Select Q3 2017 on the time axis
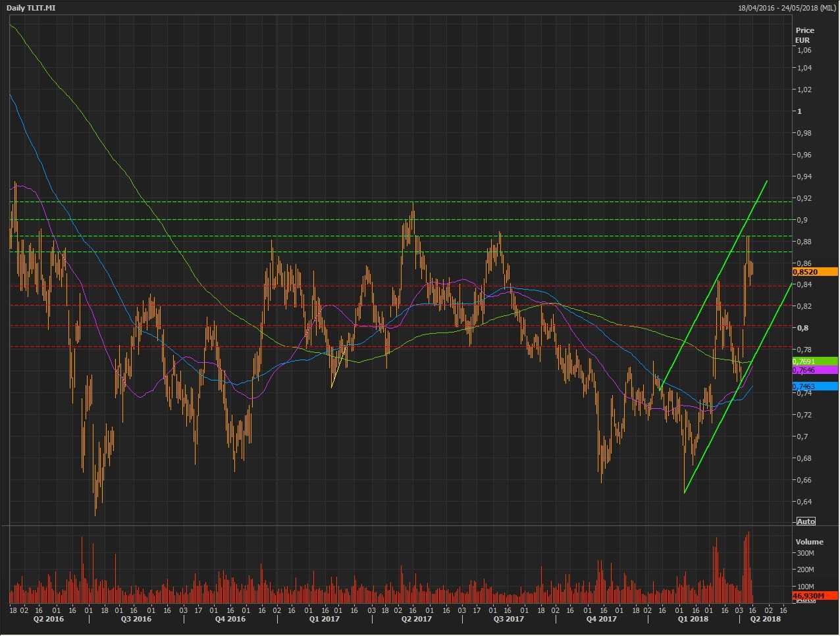Viewport: 840px width, 636px height. [509, 619]
